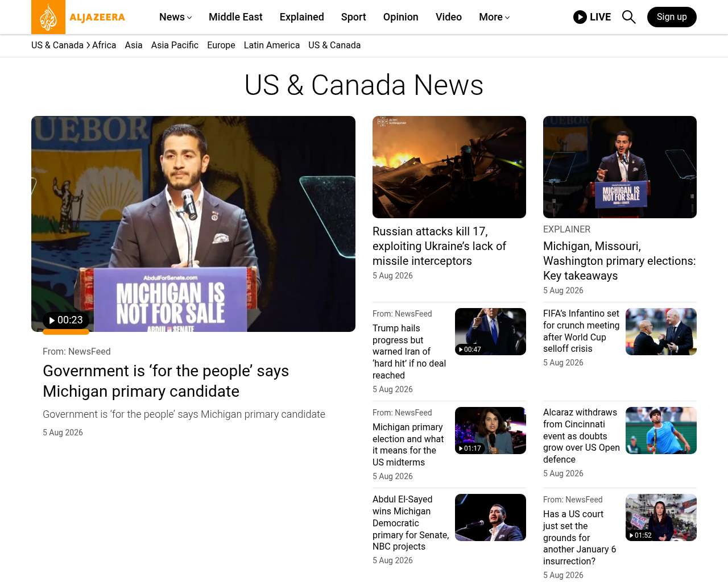Click the LIVE text link
Screen dimensions: 728x582
click(x=600, y=17)
